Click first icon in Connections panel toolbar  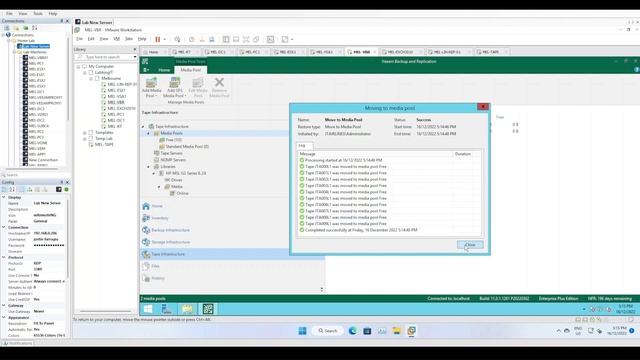[x=7, y=28]
